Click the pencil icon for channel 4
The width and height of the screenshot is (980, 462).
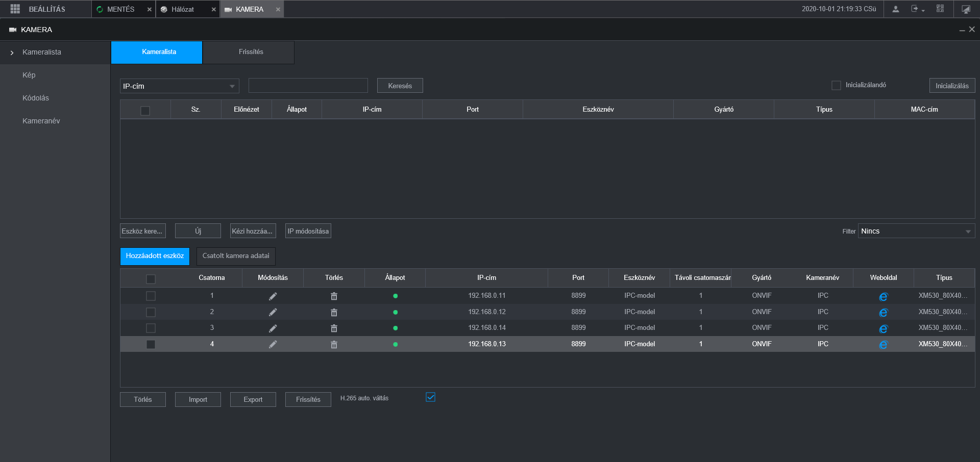point(273,344)
